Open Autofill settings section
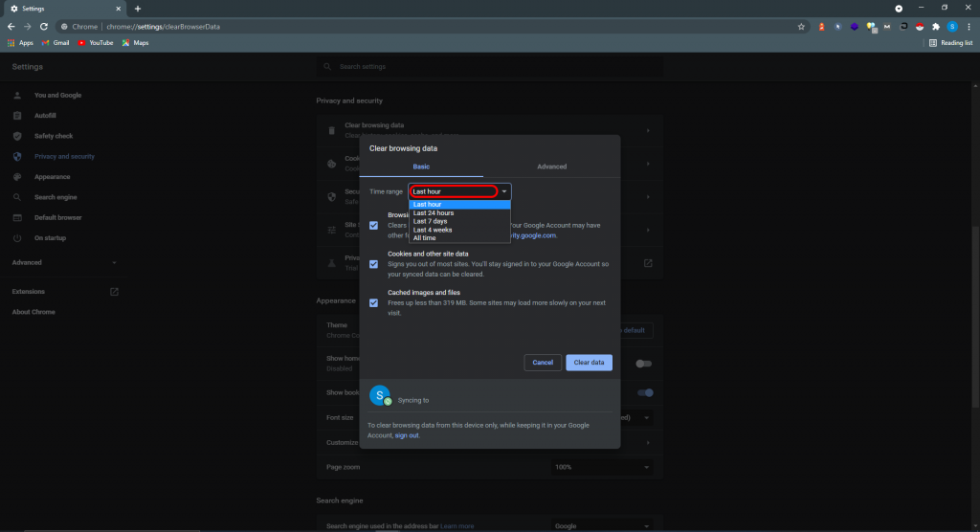 [x=45, y=116]
